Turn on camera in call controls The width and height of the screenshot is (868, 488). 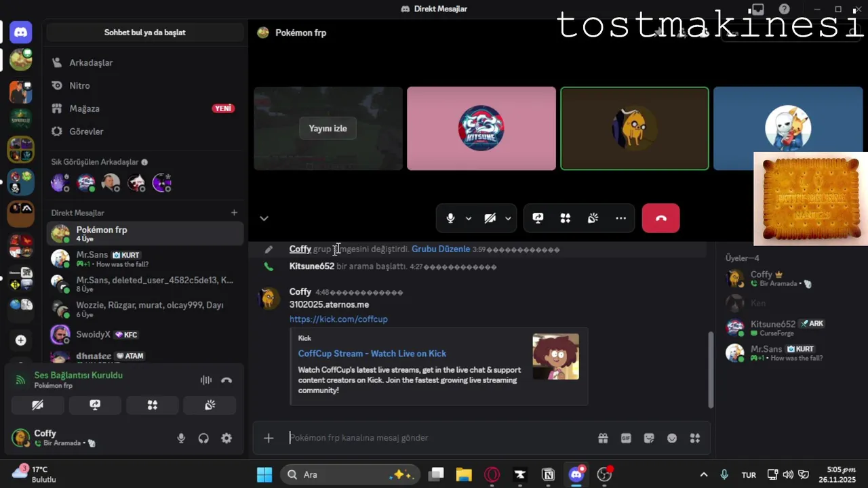[490, 218]
